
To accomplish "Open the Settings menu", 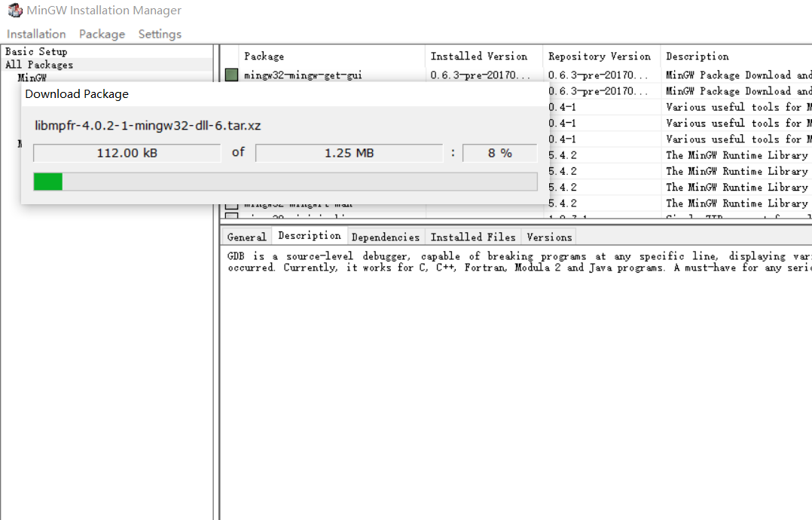I will [x=160, y=34].
